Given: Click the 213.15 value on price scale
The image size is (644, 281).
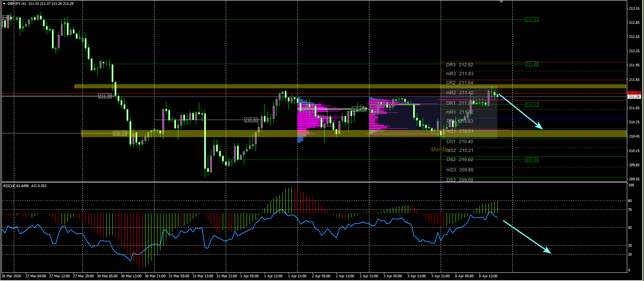Looking at the screenshot, I should (634, 8).
